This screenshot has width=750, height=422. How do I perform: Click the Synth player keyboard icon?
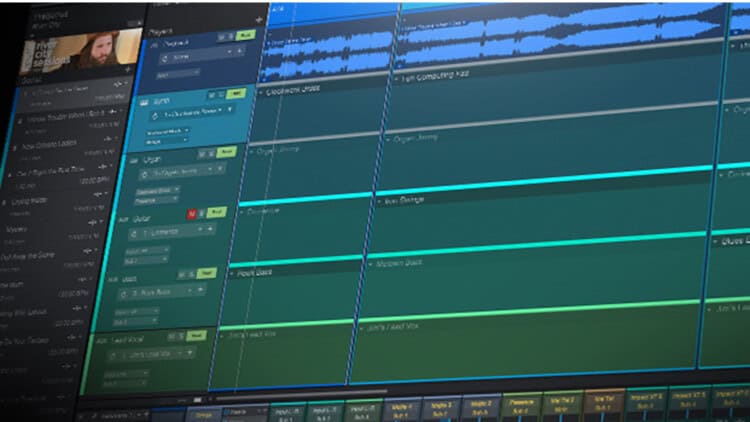pyautogui.click(x=144, y=102)
